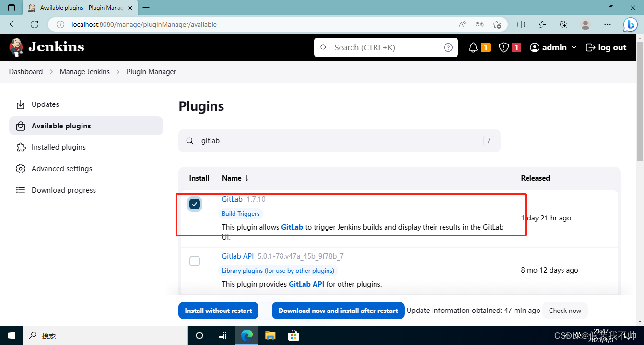Image resolution: width=644 pixels, height=345 pixels.
Task: Open Microsoft Edge from the taskbar
Action: (246, 335)
